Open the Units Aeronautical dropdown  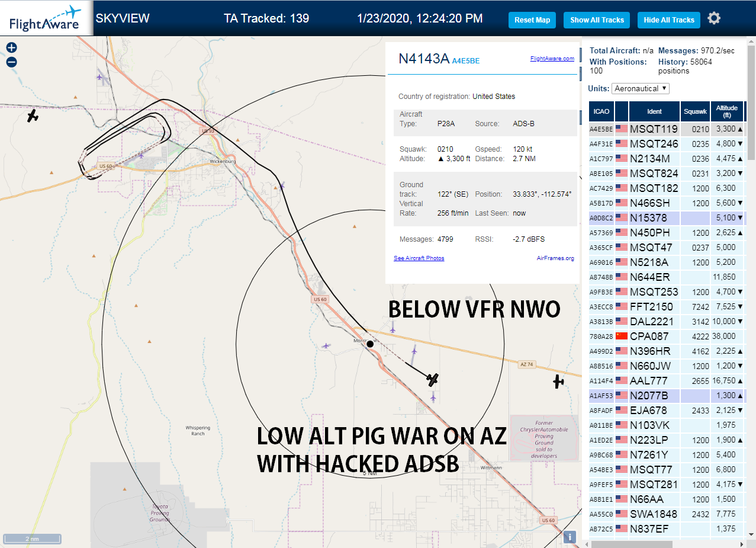click(x=640, y=88)
